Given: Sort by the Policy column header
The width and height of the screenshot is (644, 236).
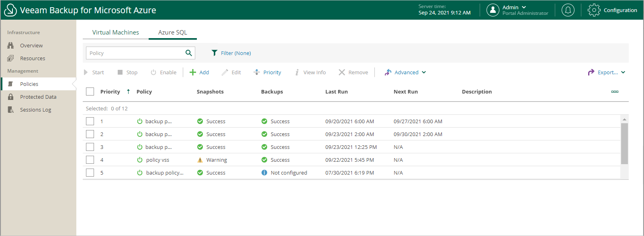Looking at the screenshot, I should 144,92.
